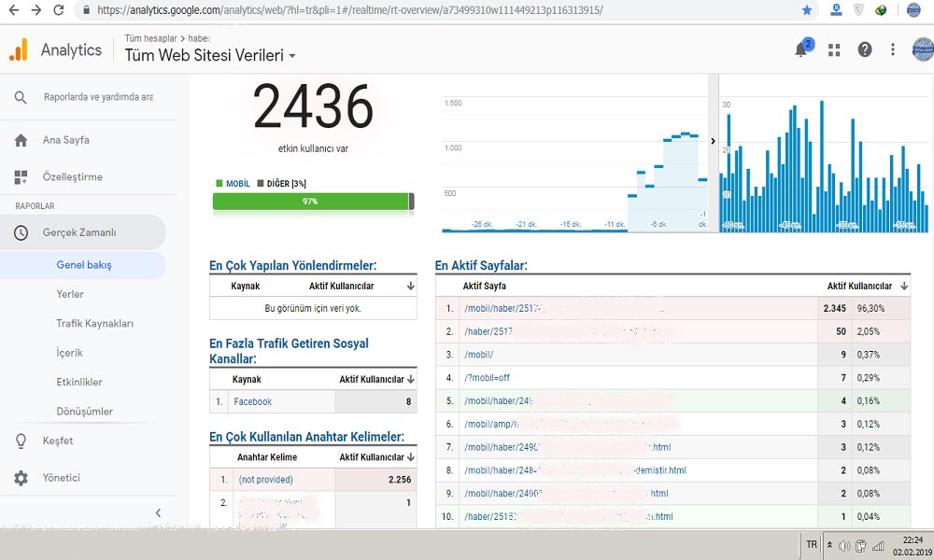Click the search magnifier icon in the sidebar
This screenshot has width=934, height=560.
coord(21,97)
